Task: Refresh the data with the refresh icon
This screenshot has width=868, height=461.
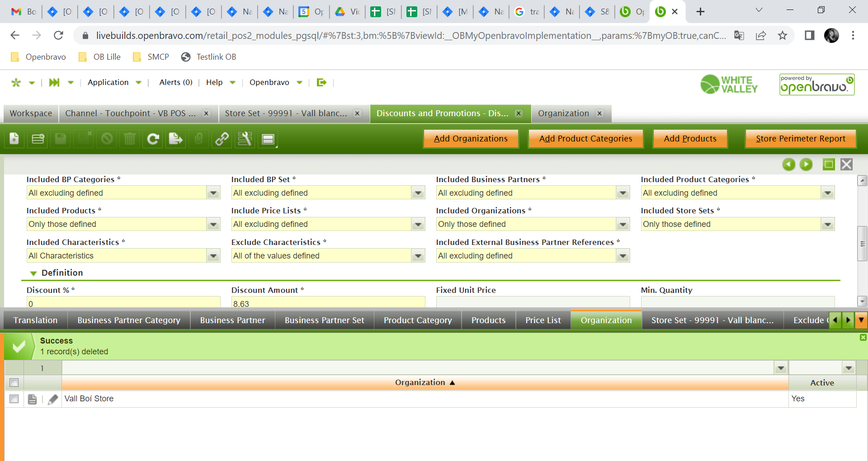Action: pos(153,139)
